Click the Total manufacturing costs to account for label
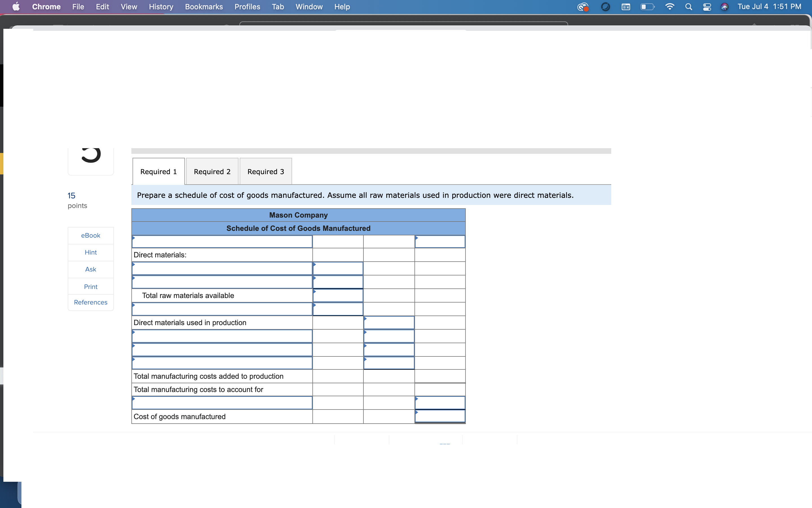The height and width of the screenshot is (508, 812). [198, 389]
